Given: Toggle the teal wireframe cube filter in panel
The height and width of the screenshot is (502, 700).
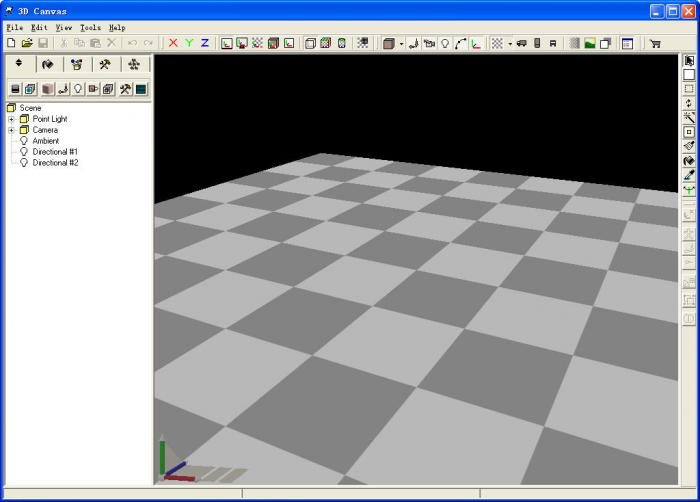Looking at the screenshot, I should click(30, 89).
